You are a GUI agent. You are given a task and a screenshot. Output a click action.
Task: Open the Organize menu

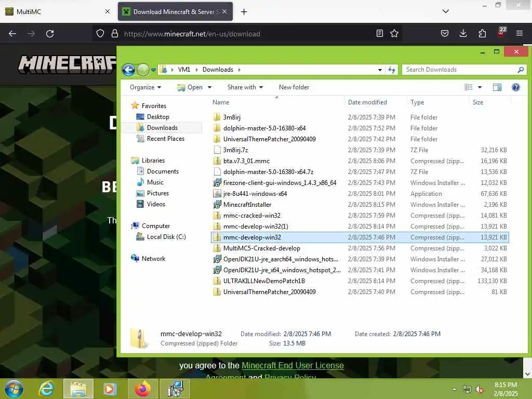(x=145, y=87)
